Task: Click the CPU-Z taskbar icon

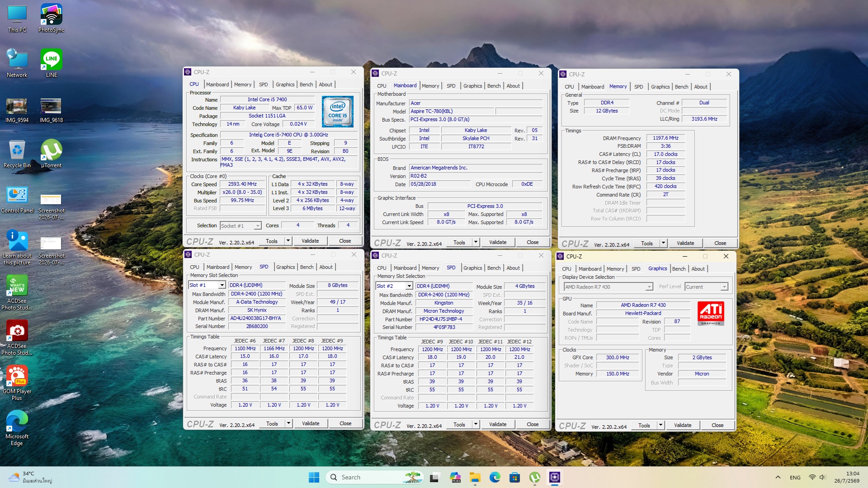Action: [555, 477]
